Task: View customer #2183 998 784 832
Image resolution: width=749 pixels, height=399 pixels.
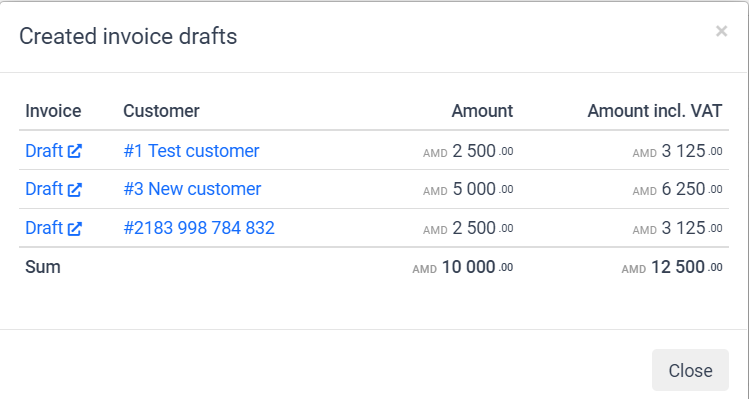Action: point(199,227)
